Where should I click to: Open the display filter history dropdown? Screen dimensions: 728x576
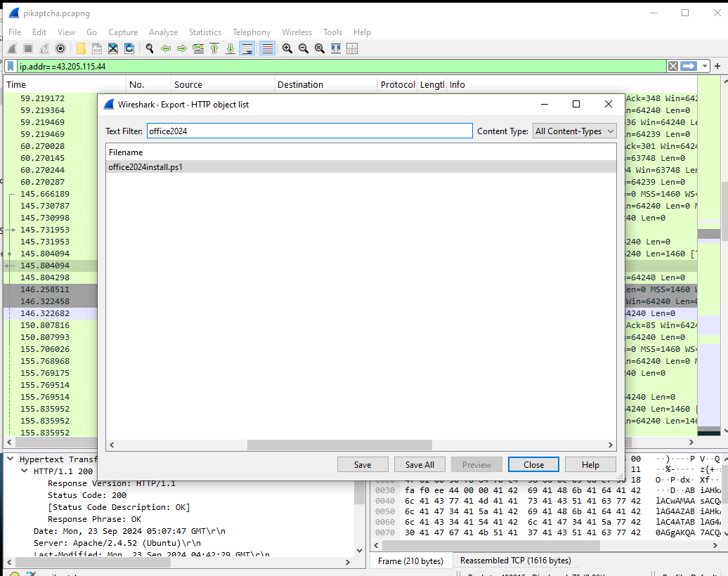(705, 66)
